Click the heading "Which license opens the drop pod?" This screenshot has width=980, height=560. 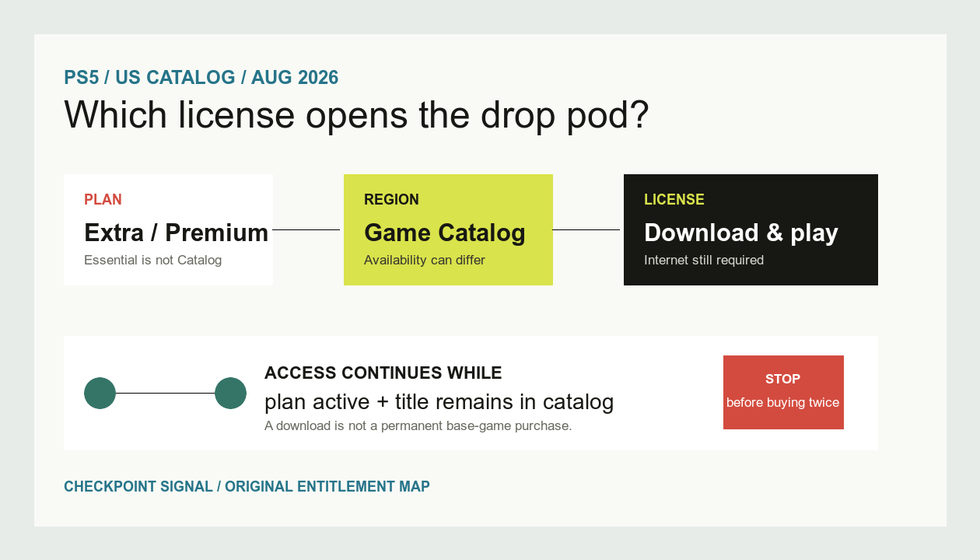[356, 114]
